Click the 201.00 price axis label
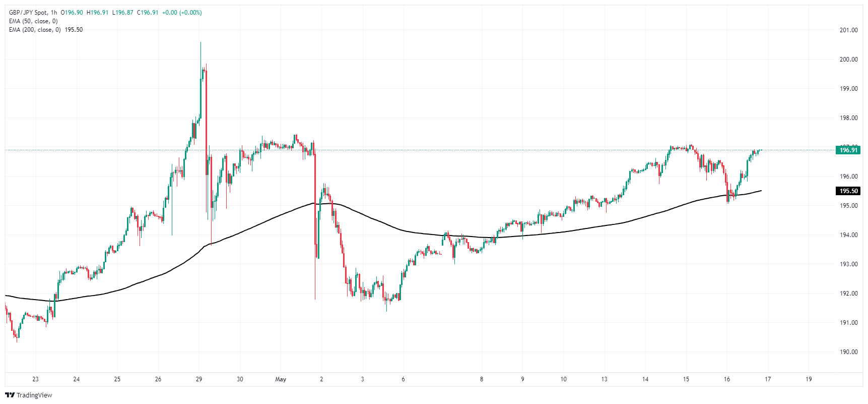 (848, 30)
